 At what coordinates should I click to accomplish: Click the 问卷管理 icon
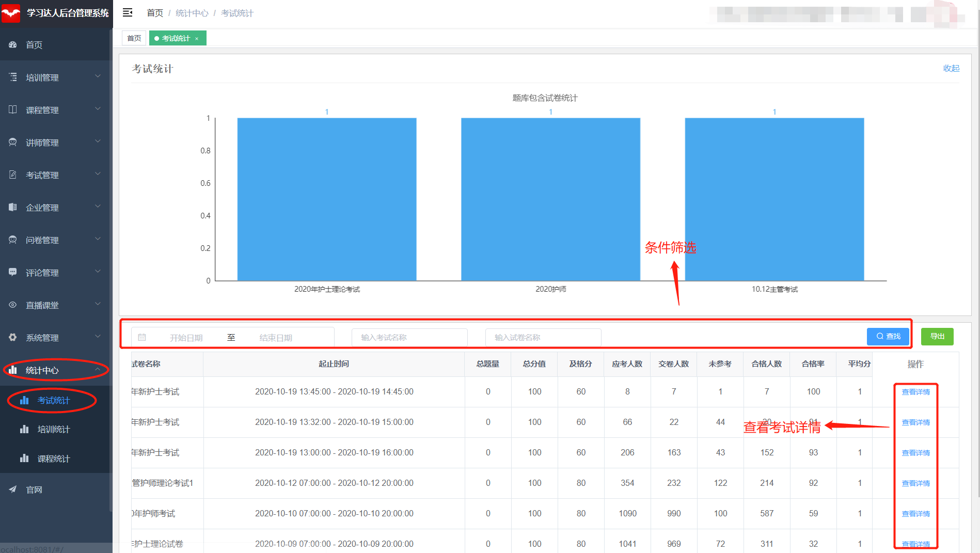point(13,240)
